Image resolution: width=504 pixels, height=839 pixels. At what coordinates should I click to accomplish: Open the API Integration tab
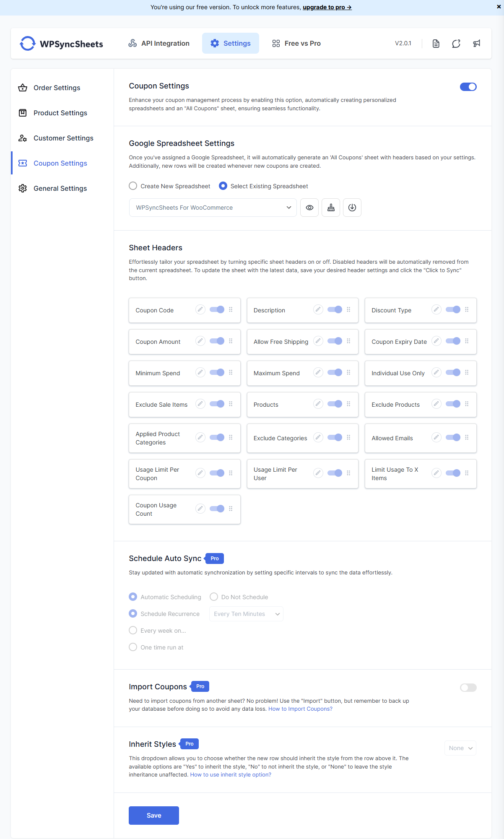click(159, 43)
